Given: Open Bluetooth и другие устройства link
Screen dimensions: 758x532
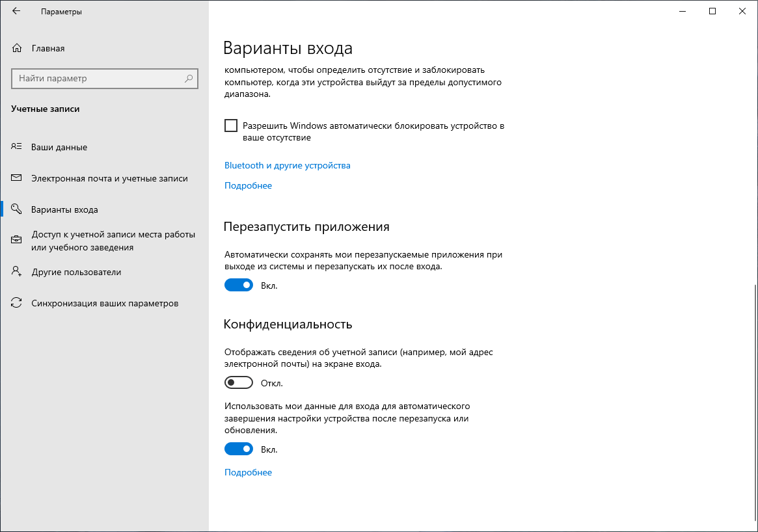Looking at the screenshot, I should click(287, 165).
